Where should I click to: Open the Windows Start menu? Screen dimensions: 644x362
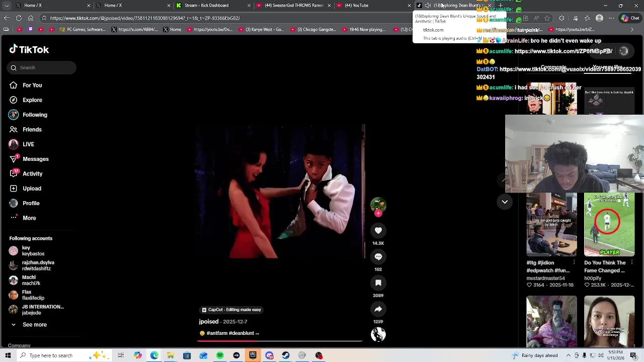8,355
